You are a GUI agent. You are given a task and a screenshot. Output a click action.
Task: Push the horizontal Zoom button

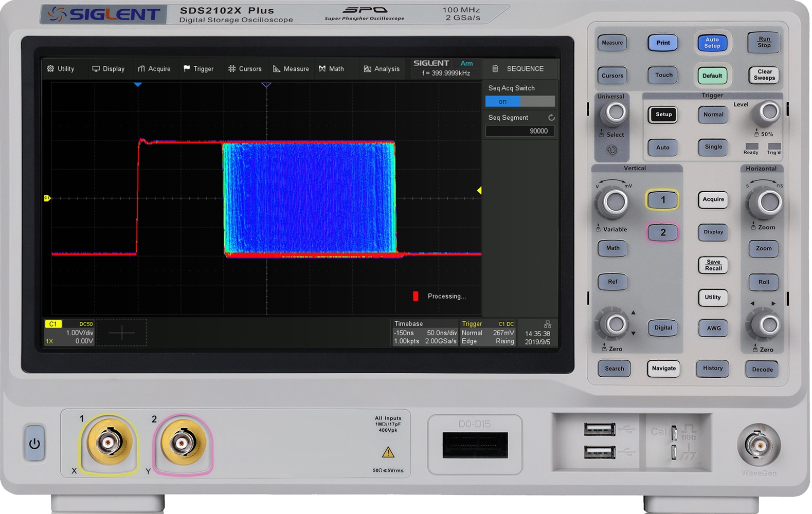click(x=764, y=249)
